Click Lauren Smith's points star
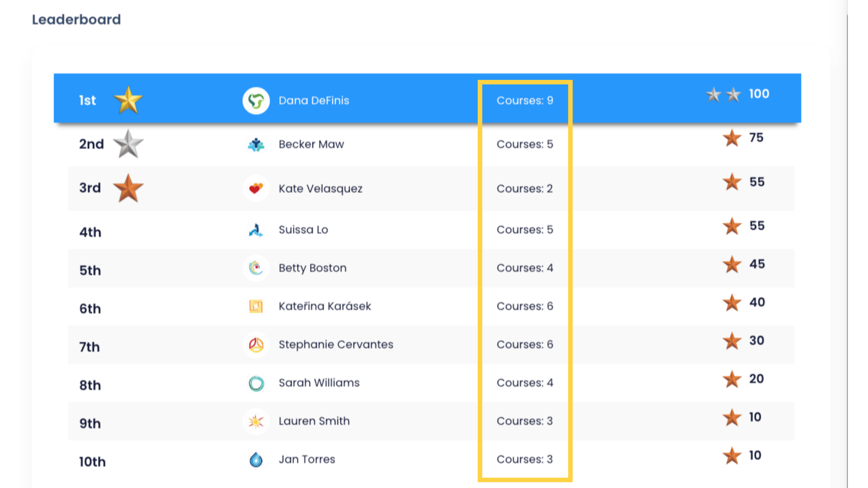 pos(732,418)
